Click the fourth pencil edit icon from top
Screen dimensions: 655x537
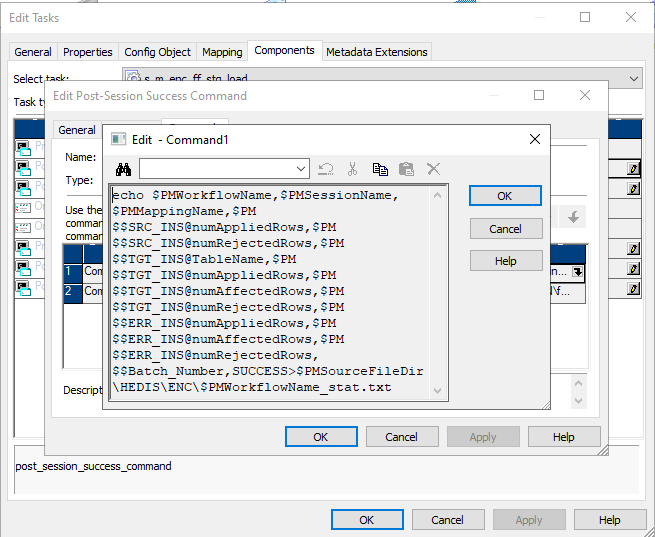(633, 268)
